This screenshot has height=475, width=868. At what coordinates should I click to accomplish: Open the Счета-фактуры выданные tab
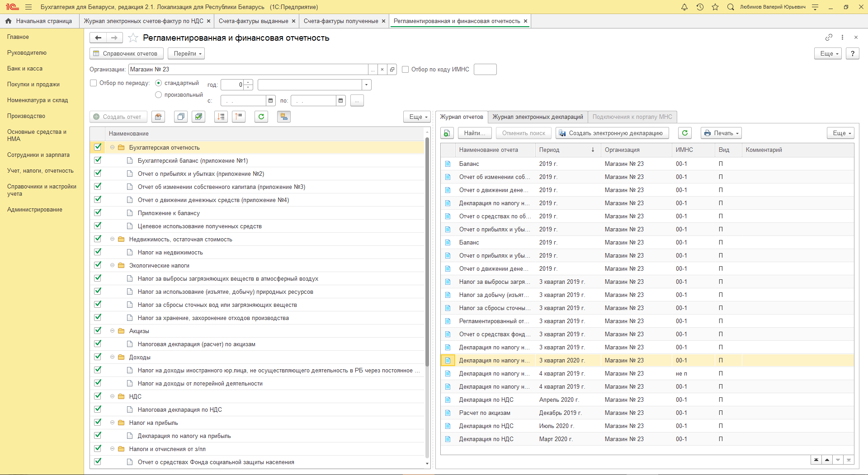coord(253,21)
